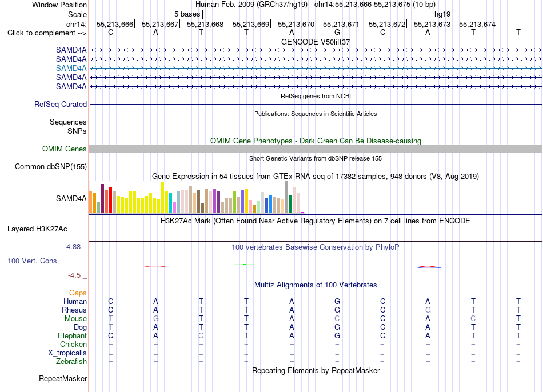The image size is (543, 392).
Task: Click the '5 bases' scale bar label
Action: coord(187,14)
